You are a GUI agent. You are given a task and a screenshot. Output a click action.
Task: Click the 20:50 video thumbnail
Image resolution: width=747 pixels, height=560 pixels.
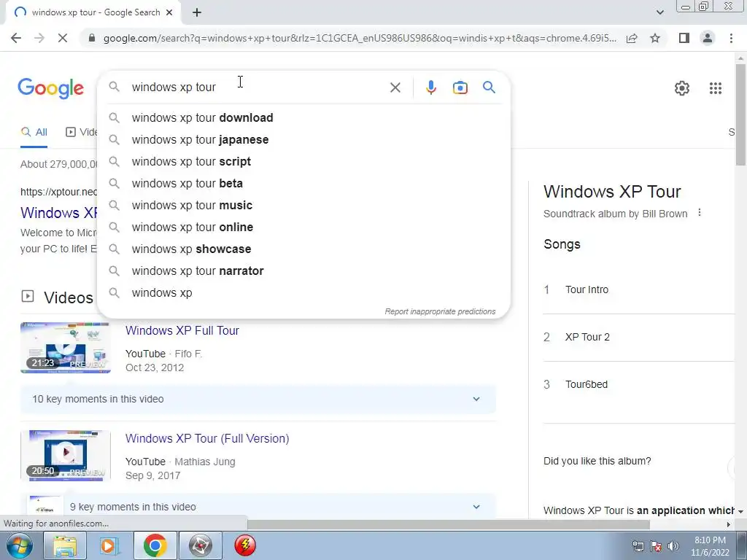65,456
